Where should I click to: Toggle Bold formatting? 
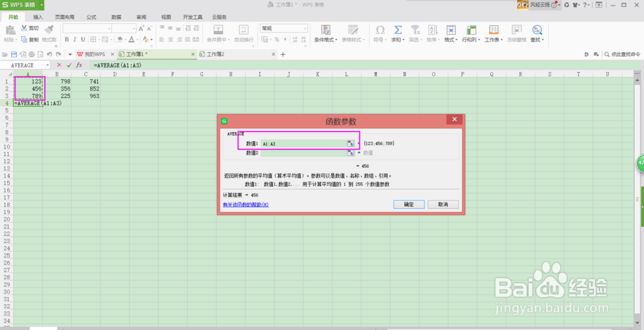click(x=67, y=39)
